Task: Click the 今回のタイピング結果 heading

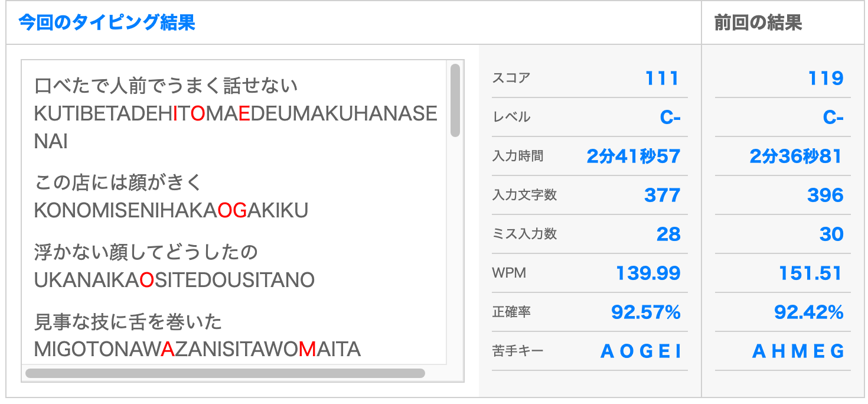Action: [107, 22]
